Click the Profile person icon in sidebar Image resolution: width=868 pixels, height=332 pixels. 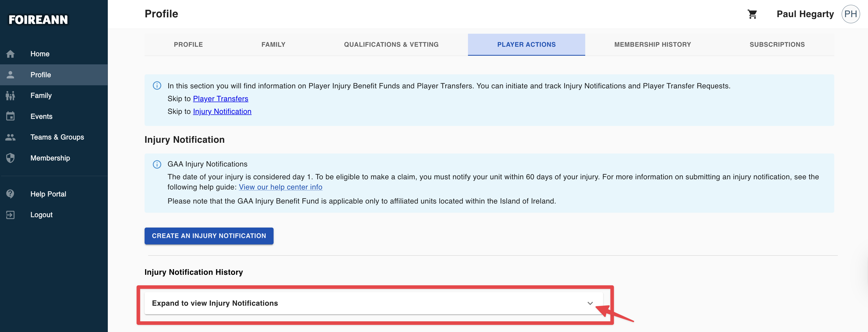(10, 75)
